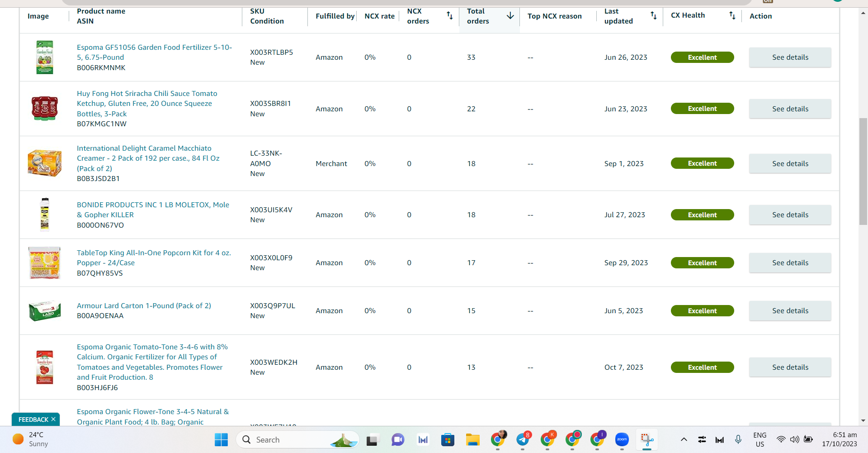Click Espoma Garden Food product thumbnail
The width and height of the screenshot is (868, 453).
click(x=45, y=57)
